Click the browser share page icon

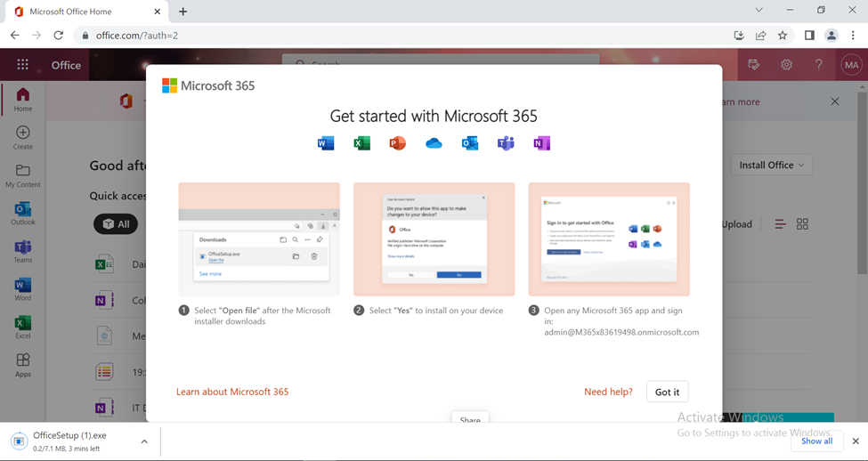(760, 36)
